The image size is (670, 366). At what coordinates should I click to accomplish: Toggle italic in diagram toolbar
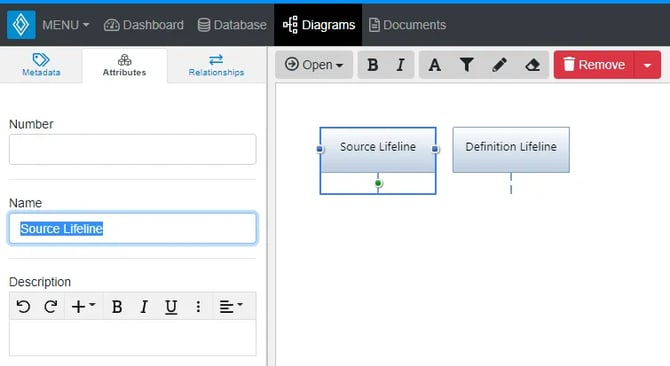pos(400,64)
